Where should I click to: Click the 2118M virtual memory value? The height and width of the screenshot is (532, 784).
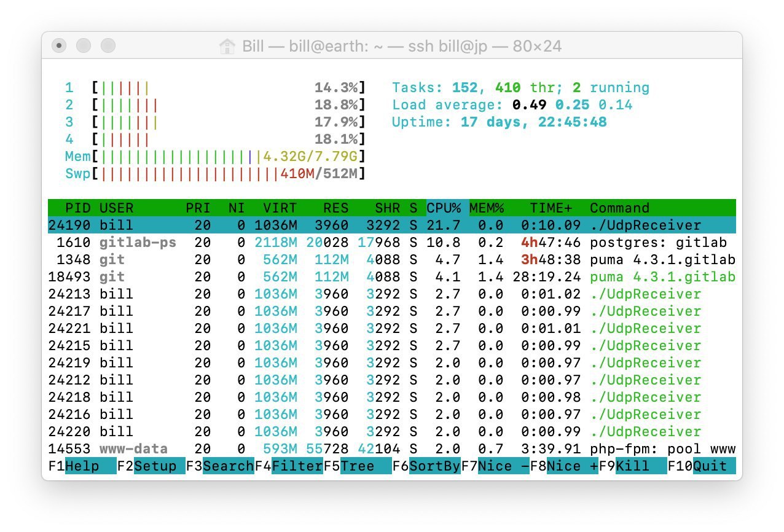pyautogui.click(x=275, y=242)
